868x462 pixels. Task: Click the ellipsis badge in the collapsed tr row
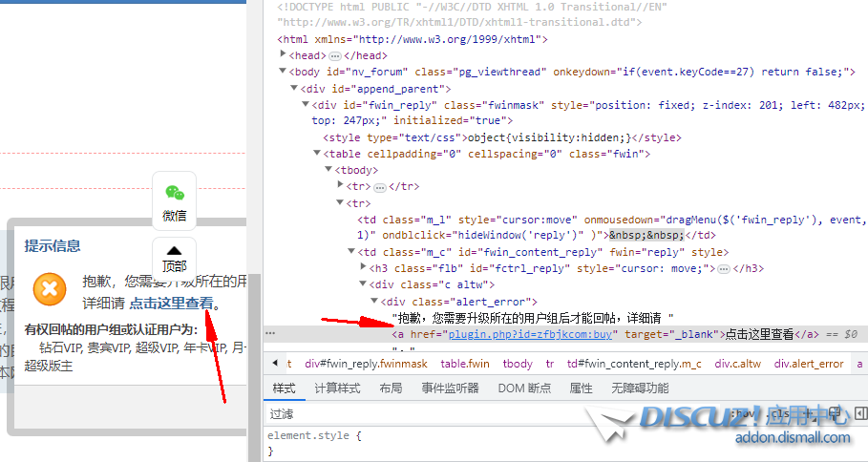380,186
